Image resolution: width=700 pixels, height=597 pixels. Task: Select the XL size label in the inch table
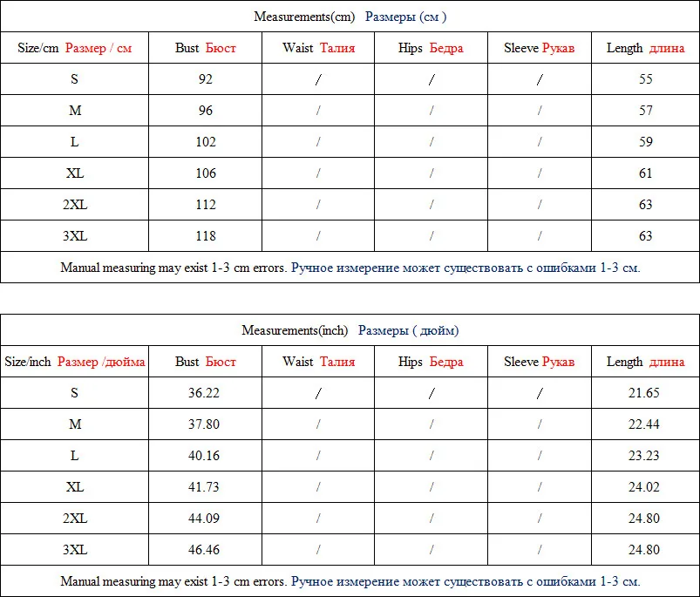(x=75, y=487)
